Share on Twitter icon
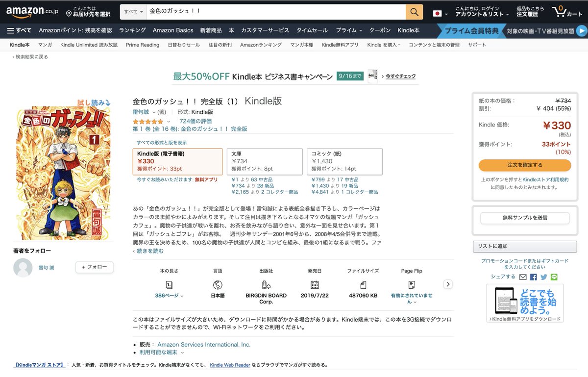The image size is (588, 377). point(544,277)
